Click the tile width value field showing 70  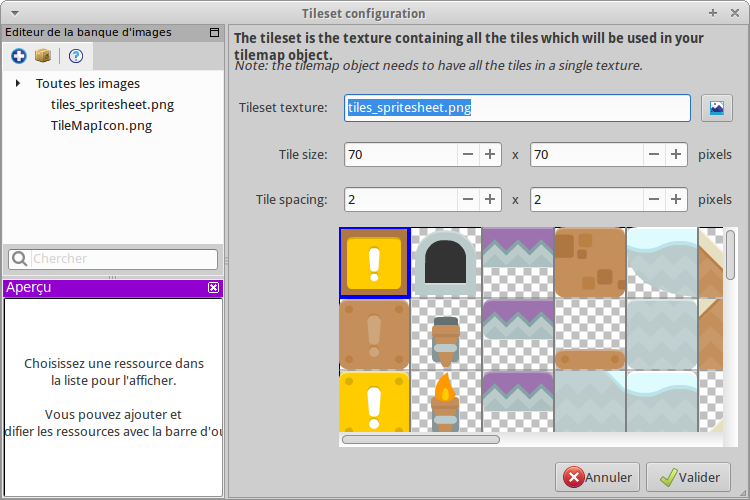pyautogui.click(x=401, y=155)
